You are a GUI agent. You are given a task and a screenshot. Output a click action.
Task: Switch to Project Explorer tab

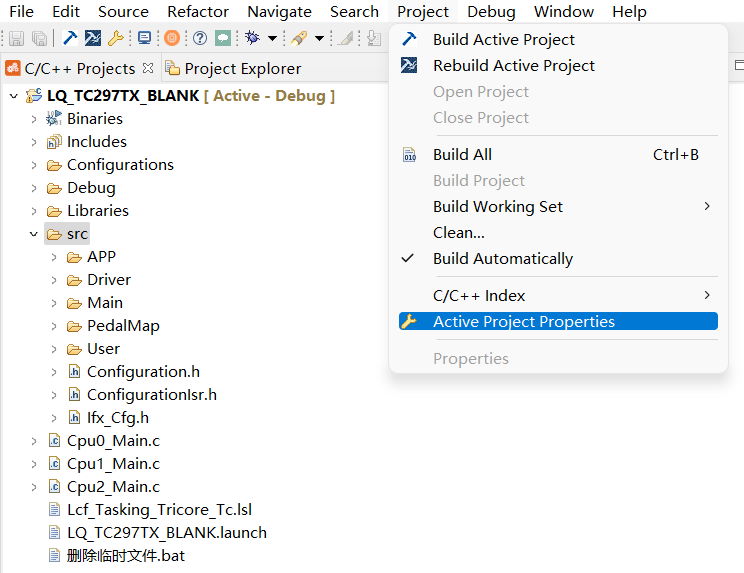[x=242, y=69]
